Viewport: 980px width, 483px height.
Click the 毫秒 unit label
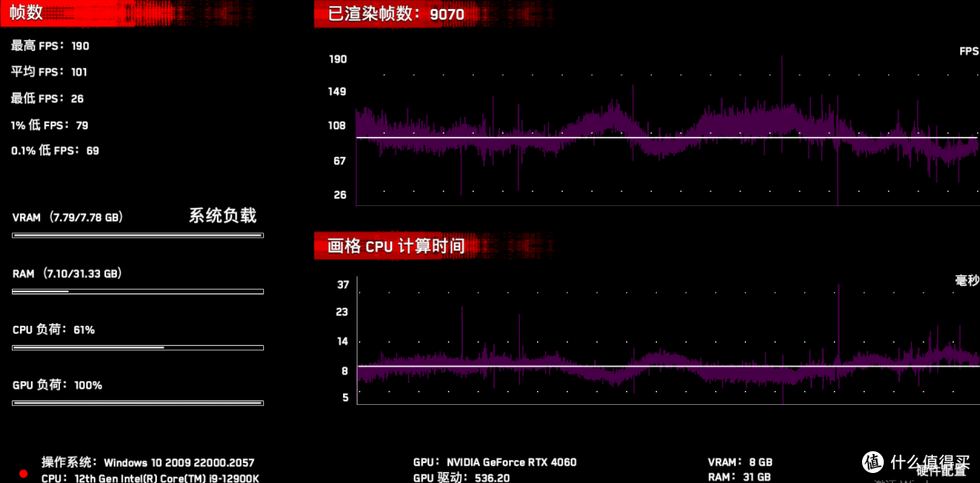(967, 281)
